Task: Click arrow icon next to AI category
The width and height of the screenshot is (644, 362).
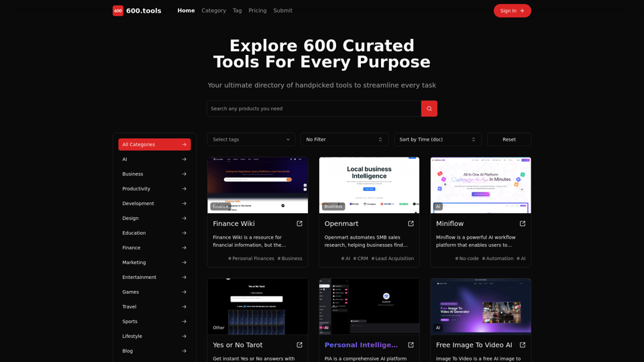Action: 184,160
